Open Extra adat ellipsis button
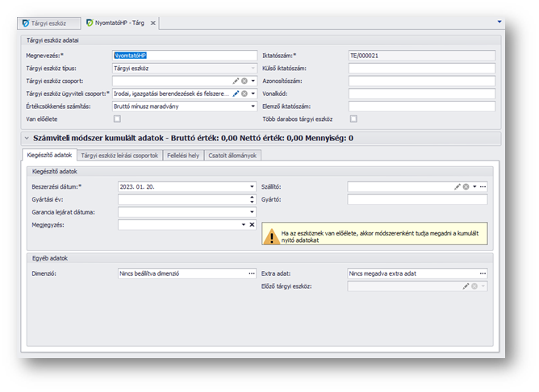Viewport: 539px width, 392px height. point(483,273)
